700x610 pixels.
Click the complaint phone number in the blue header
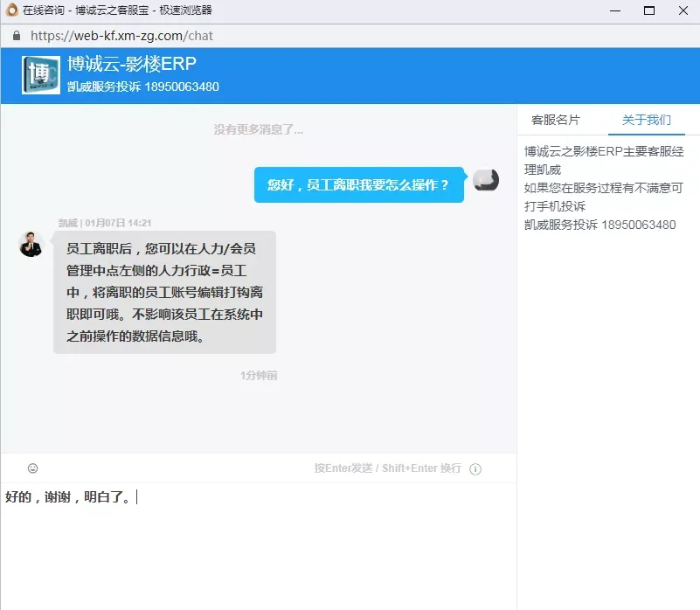point(182,87)
